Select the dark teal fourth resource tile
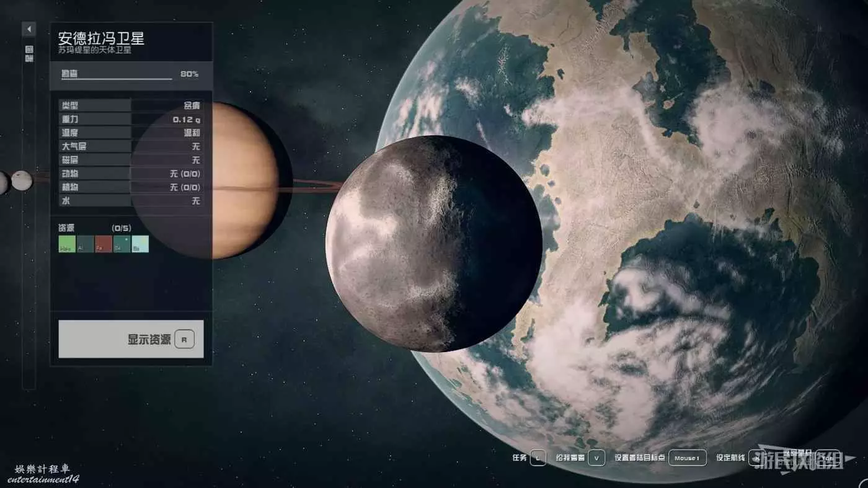Viewport: 868px width, 488px height. [122, 244]
